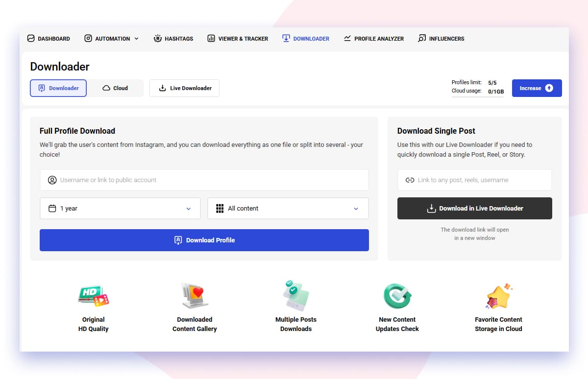Open Profile Analyzer using its chart icon
This screenshot has height=379, width=588.
click(x=347, y=38)
